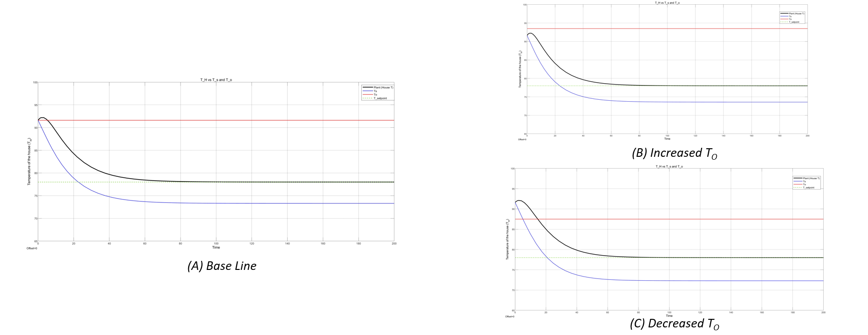
Task: Click the Base Line plot title "T_H vs T_s and T_o"
Action: click(216, 80)
